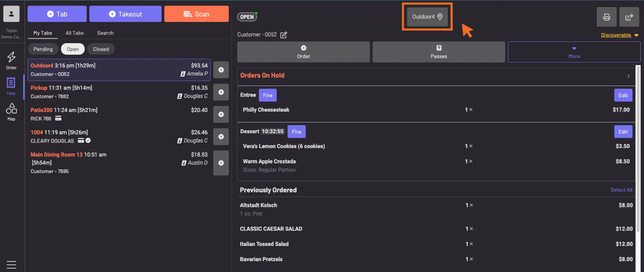Edit customer name pencil icon

(284, 35)
